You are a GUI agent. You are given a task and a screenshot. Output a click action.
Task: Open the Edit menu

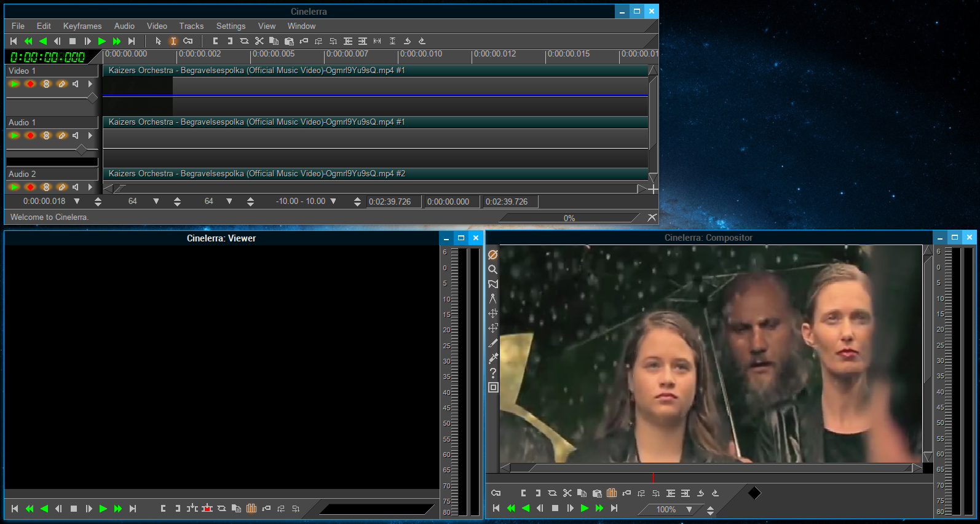click(x=44, y=26)
